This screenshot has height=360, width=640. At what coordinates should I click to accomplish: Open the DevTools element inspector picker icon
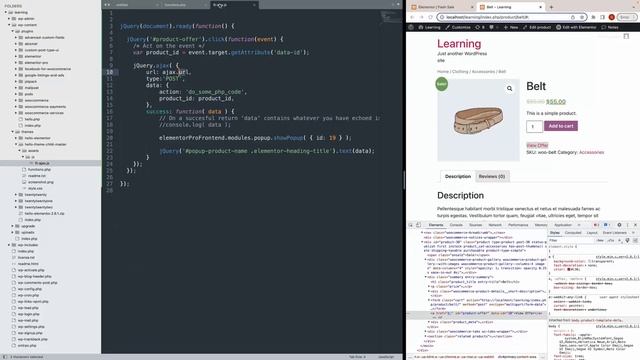pyautogui.click(x=411, y=225)
